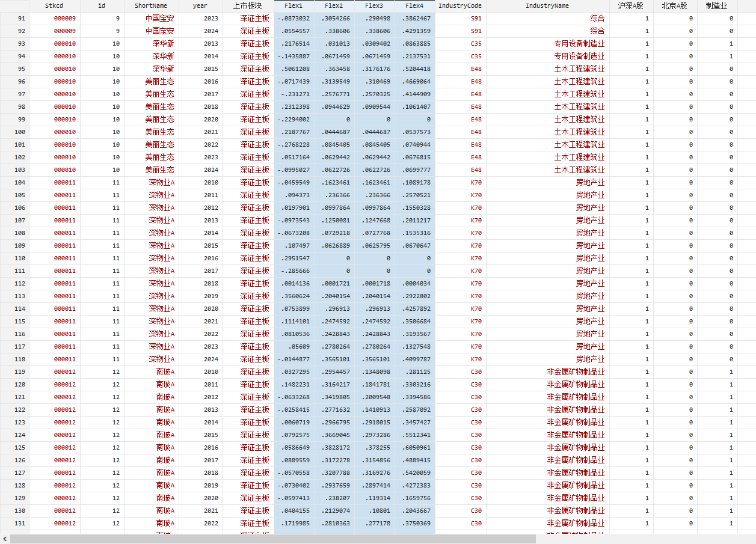The height and width of the screenshot is (544, 756).
Task: Select the Stkcd column header
Action: point(54,5)
